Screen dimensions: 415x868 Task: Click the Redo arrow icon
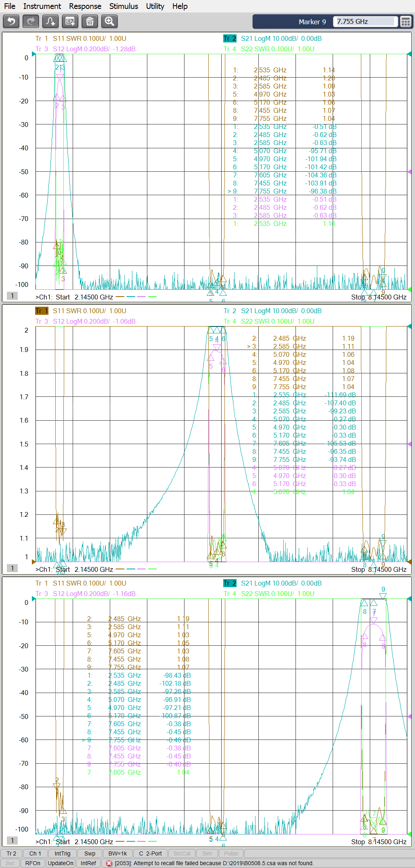31,21
